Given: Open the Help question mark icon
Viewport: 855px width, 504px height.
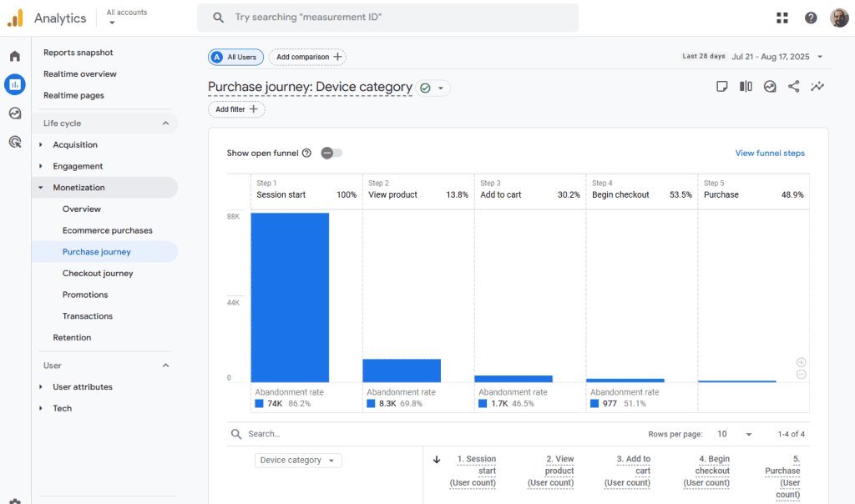Looking at the screenshot, I should click(811, 18).
